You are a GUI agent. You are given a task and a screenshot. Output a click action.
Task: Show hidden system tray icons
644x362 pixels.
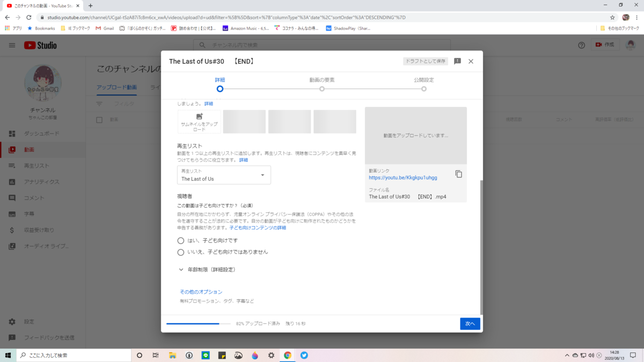click(567, 355)
